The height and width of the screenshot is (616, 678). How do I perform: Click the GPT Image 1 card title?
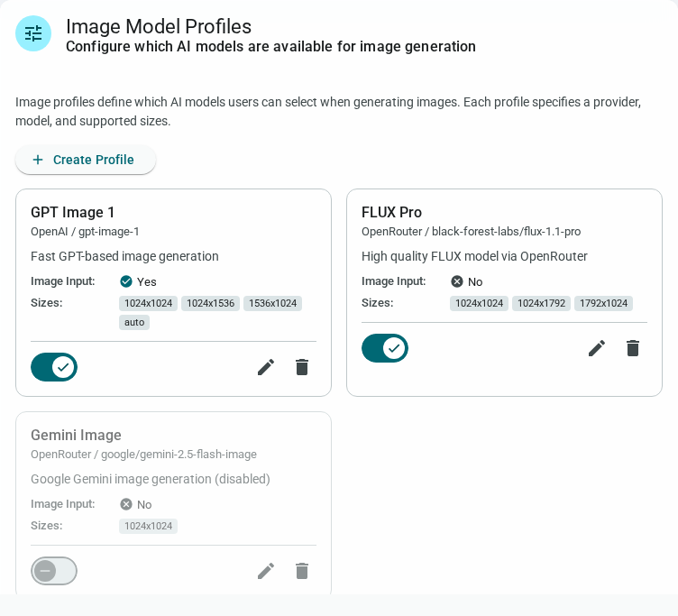[73, 213]
